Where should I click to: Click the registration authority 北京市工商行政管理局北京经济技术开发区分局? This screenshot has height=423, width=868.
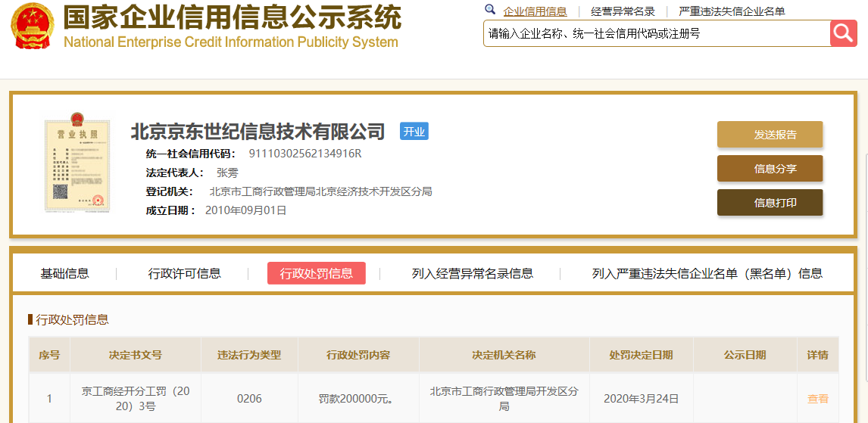320,191
